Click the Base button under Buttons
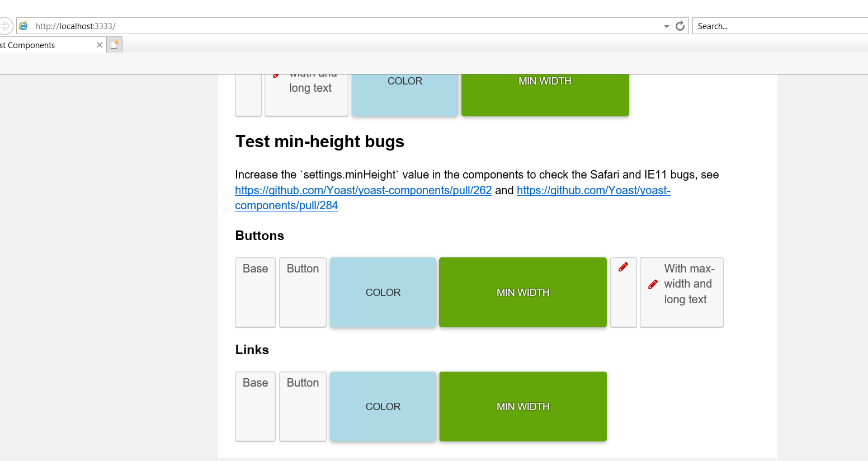 point(255,292)
